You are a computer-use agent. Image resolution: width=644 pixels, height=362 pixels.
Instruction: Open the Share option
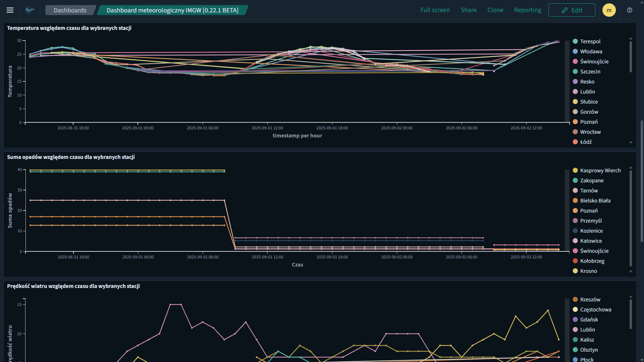(469, 10)
